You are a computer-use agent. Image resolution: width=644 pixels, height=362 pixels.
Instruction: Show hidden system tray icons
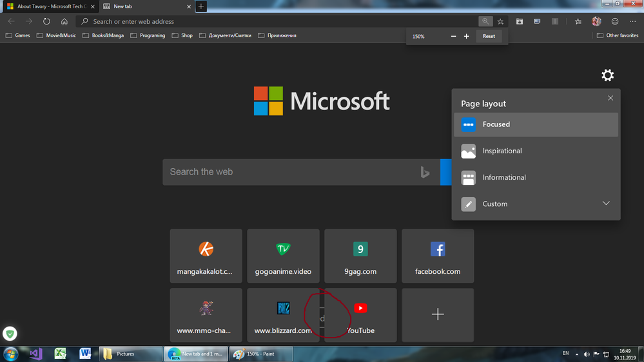click(x=577, y=354)
